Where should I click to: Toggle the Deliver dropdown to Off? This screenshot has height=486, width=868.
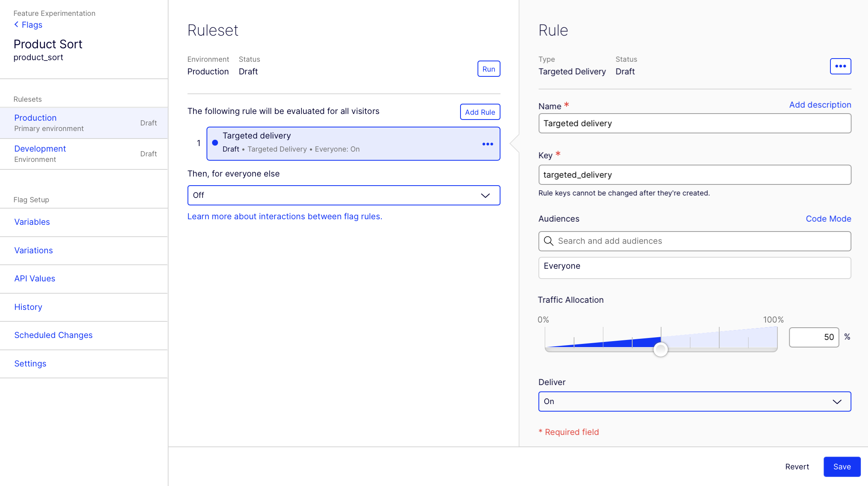click(694, 401)
